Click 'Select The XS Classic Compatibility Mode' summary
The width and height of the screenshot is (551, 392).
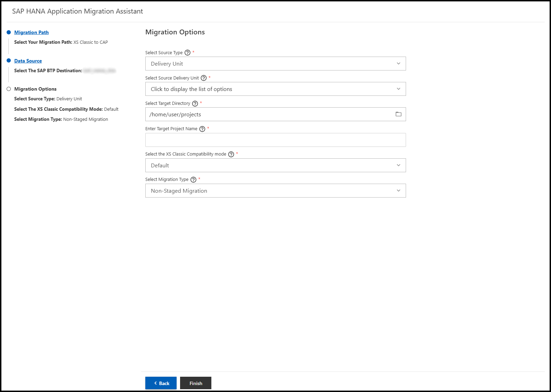tap(66, 109)
